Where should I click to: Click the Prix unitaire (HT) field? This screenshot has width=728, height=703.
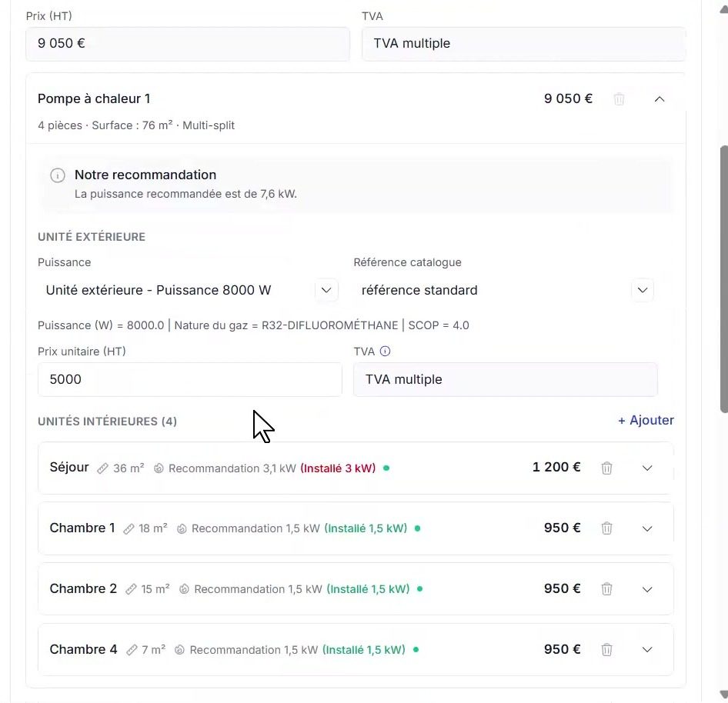[x=190, y=379]
